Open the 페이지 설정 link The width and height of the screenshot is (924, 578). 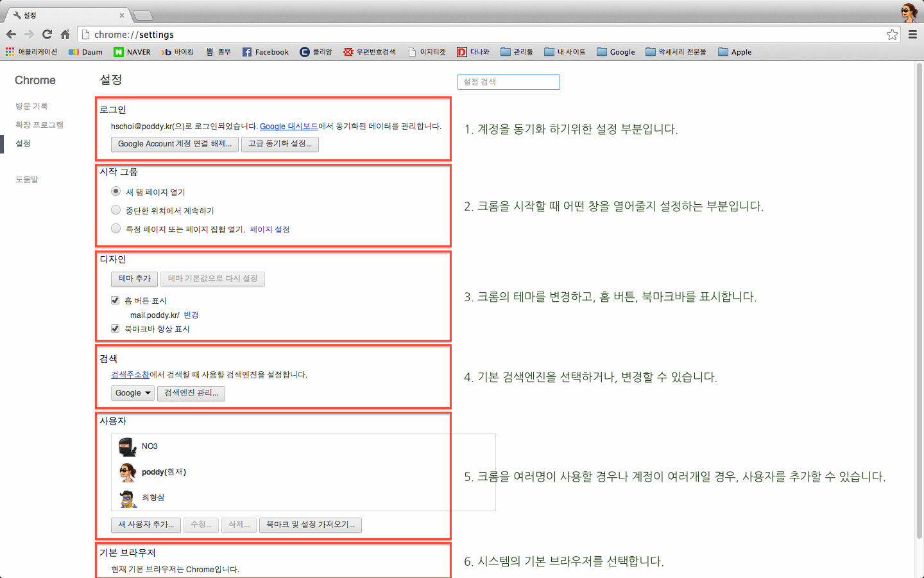(x=269, y=229)
